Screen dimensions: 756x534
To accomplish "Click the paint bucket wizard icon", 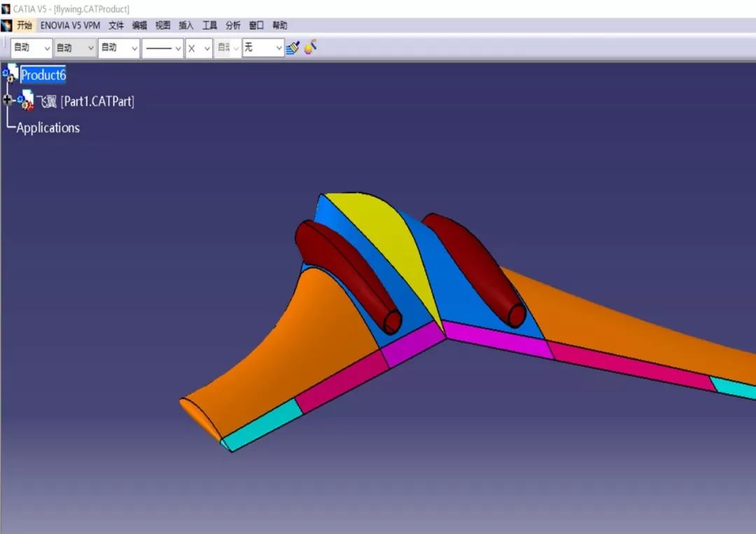I will pyautogui.click(x=311, y=47).
